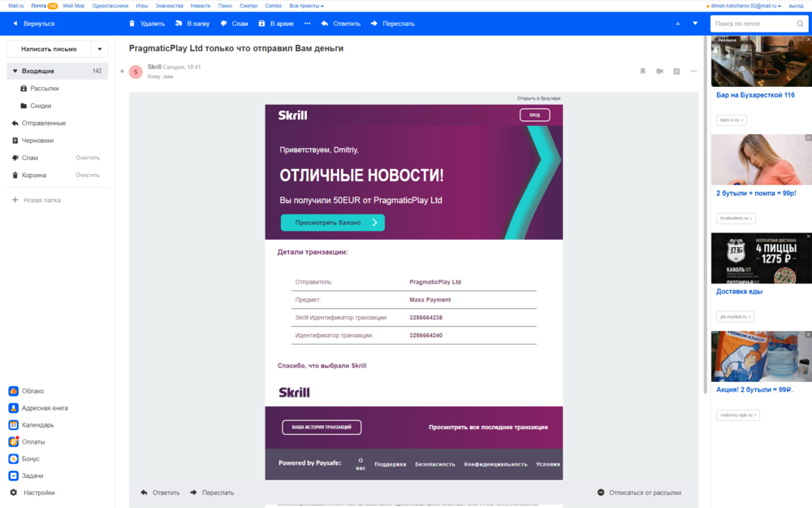The height and width of the screenshot is (508, 812).
Task: Open Мой Мир in the top portal bar
Action: click(x=74, y=6)
